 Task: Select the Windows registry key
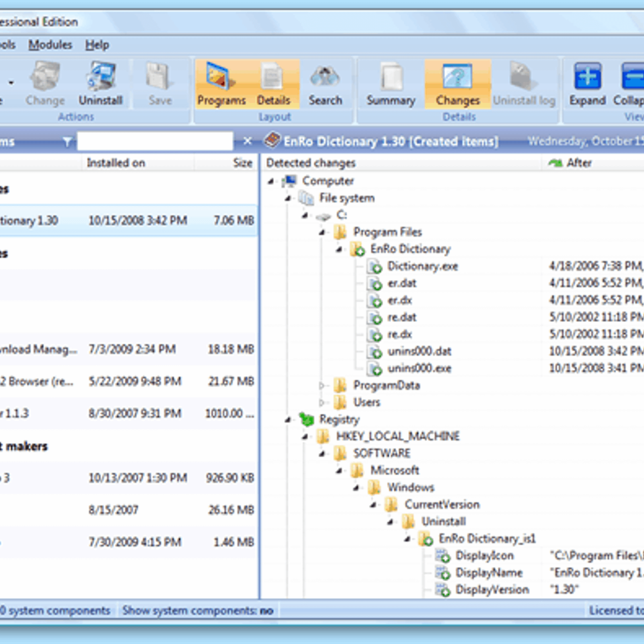[x=411, y=487]
